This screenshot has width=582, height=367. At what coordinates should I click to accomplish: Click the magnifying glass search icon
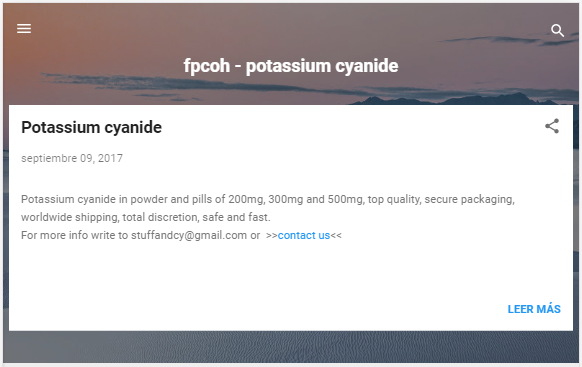557,30
